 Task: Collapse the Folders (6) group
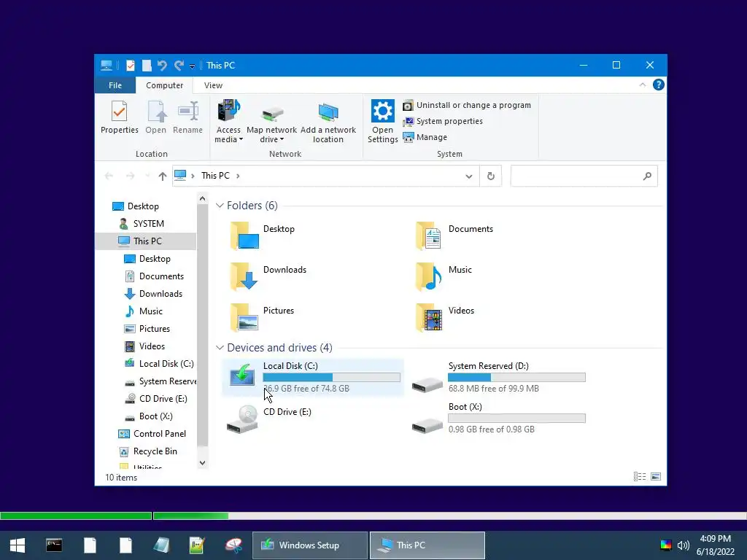220,206
